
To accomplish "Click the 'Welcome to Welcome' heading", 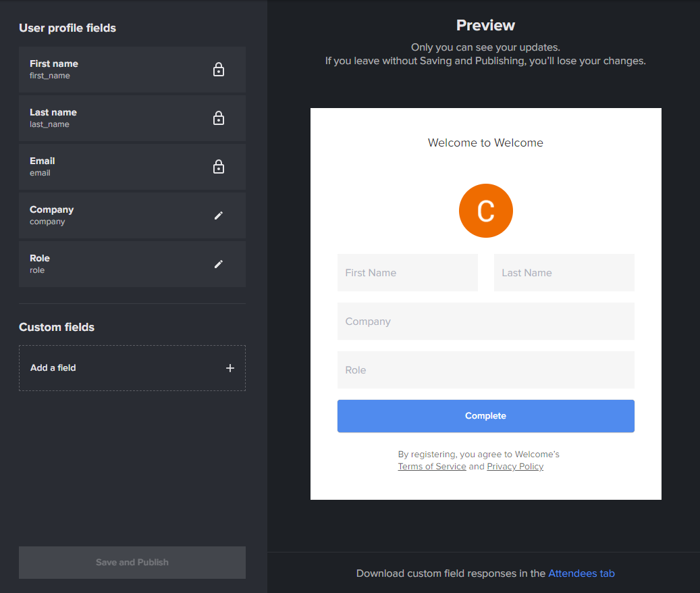I will click(x=486, y=143).
